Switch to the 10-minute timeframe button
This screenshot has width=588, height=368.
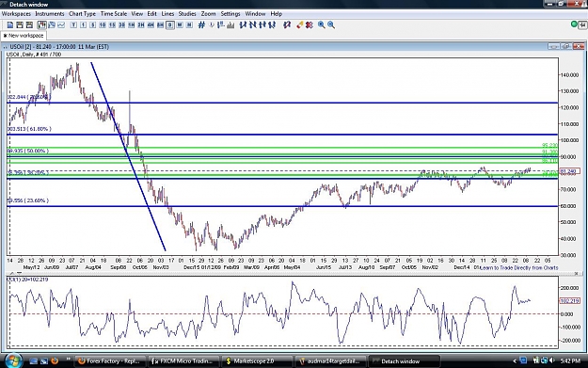[103, 25]
